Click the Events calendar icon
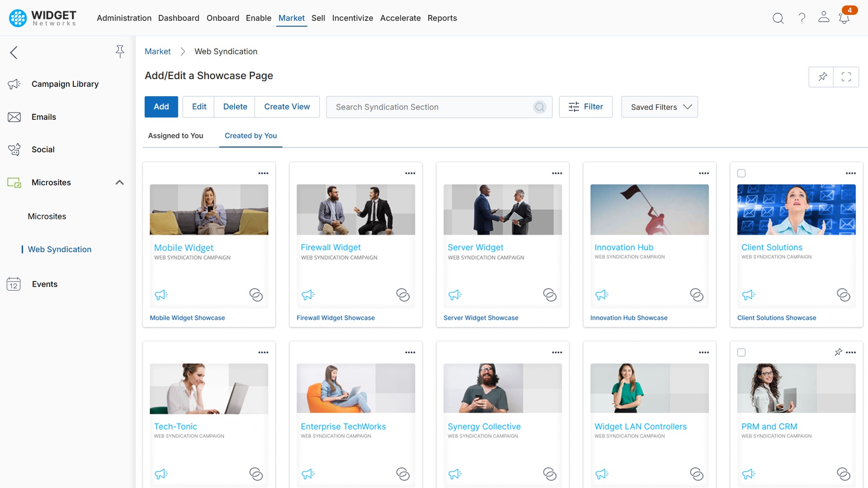The width and height of the screenshot is (868, 488). (x=14, y=284)
